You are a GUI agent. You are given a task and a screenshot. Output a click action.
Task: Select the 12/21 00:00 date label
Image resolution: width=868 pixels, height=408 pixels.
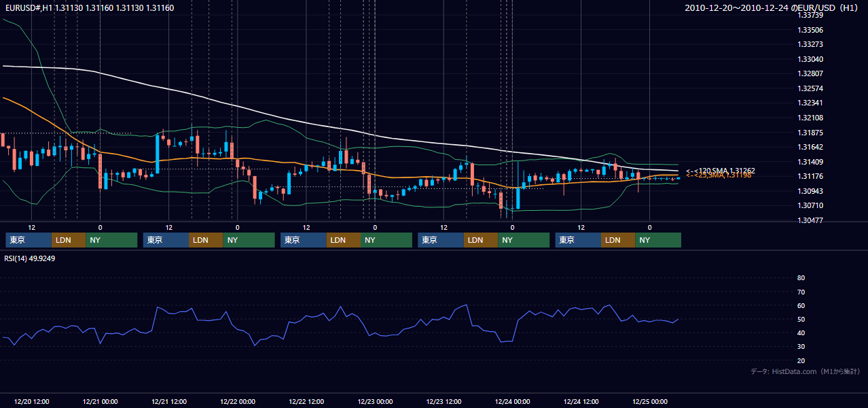pyautogui.click(x=100, y=401)
